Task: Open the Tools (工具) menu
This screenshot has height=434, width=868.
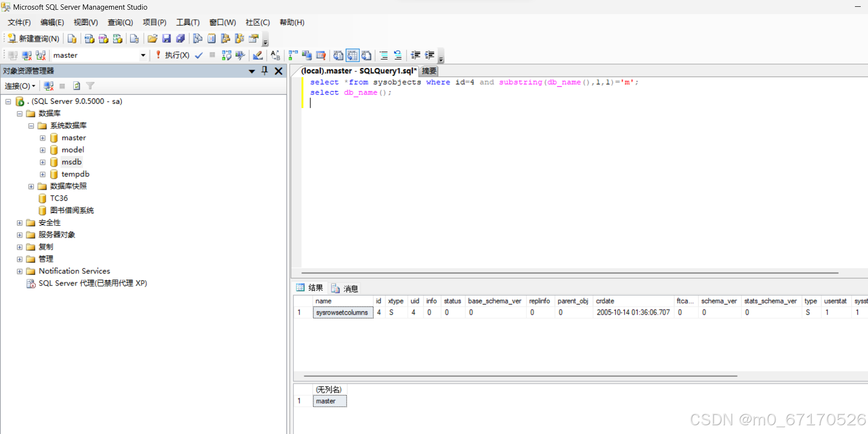Action: 188,22
